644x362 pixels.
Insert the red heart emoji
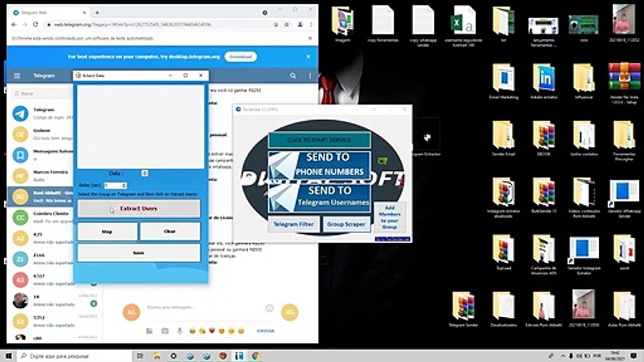point(212,331)
